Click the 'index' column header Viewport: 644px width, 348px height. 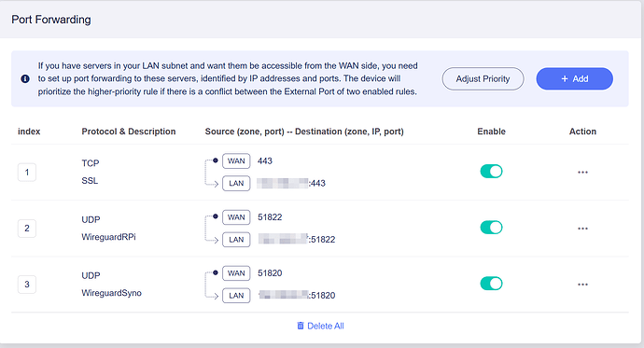point(29,132)
